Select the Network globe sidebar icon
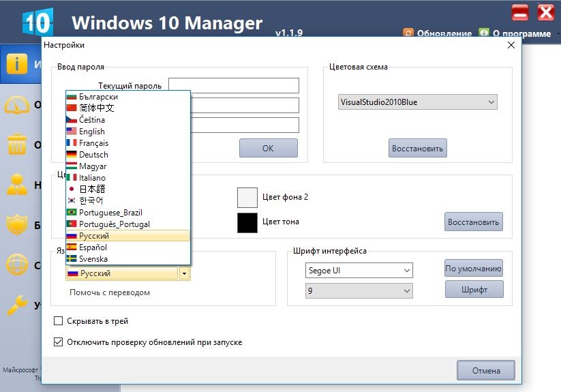Screen dimensions: 561x392 click(17, 265)
